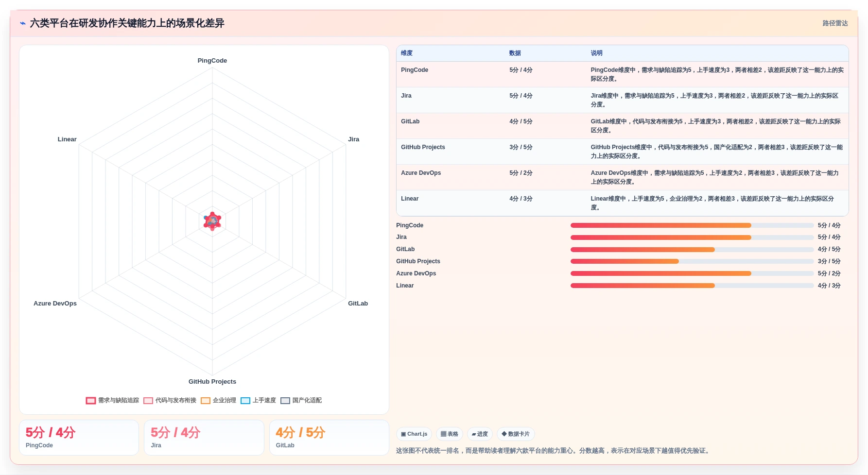Toggle the 代码与发布衔接 legend series
This screenshot has height=475, width=868.
(x=170, y=401)
